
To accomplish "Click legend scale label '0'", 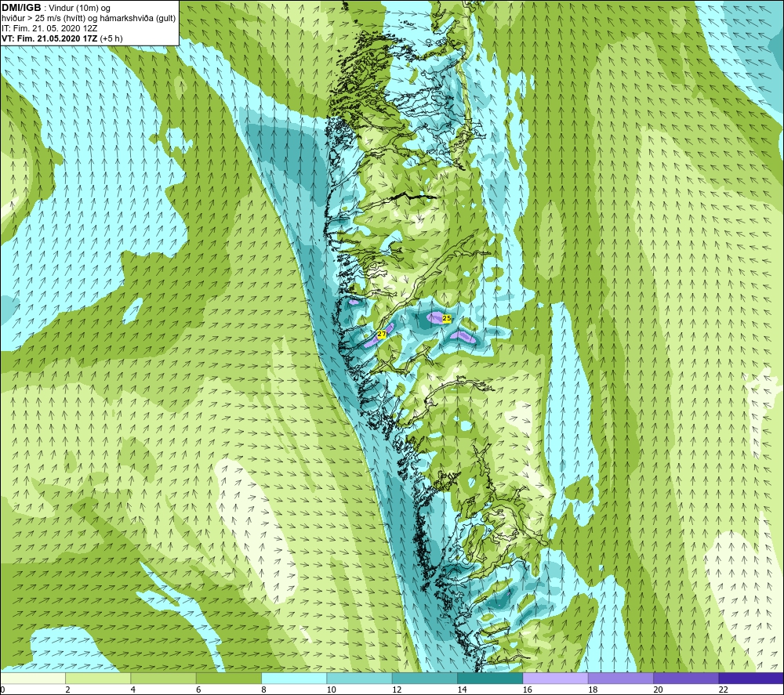I will 2,690.
